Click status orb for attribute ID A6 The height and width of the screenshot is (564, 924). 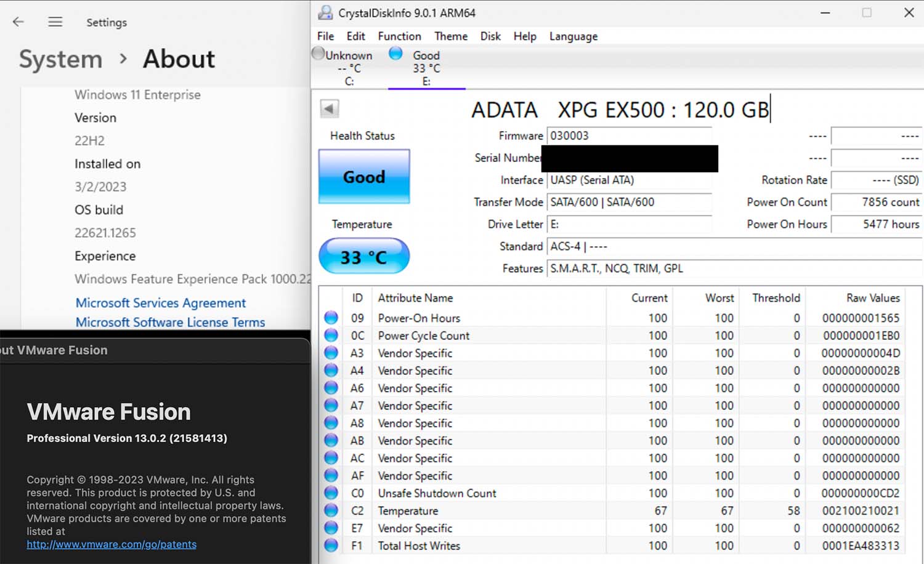[331, 388]
